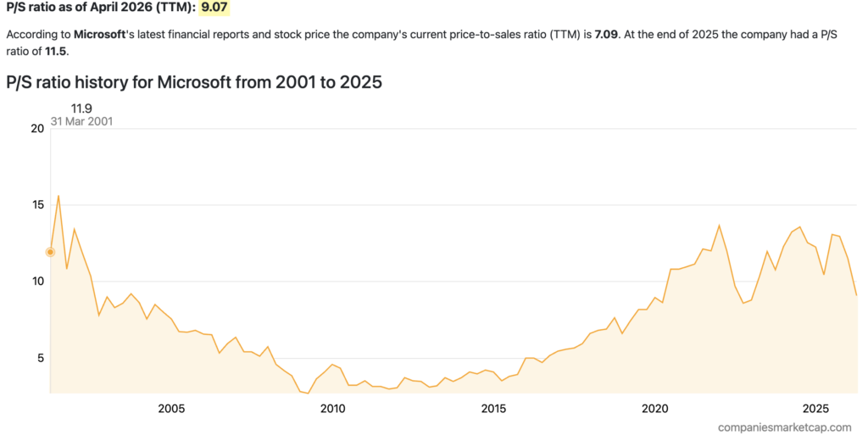Click the 20 y-axis label

pos(36,129)
